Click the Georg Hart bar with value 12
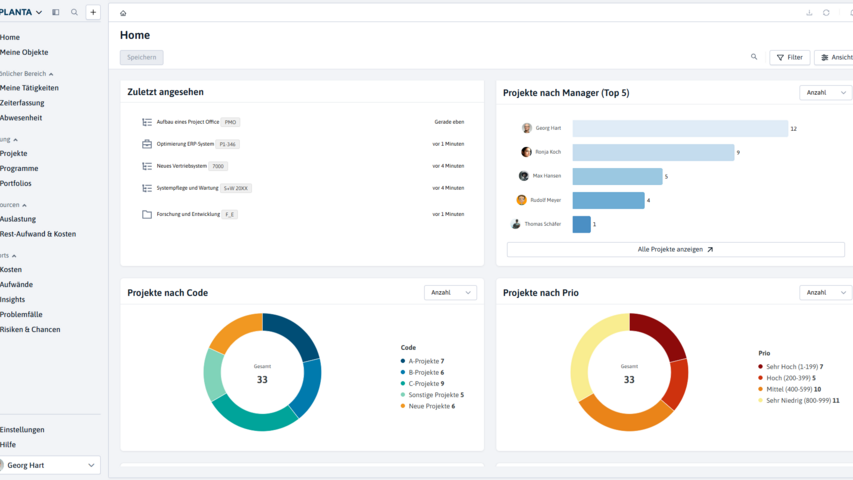This screenshot has width=853, height=480. tap(680, 128)
